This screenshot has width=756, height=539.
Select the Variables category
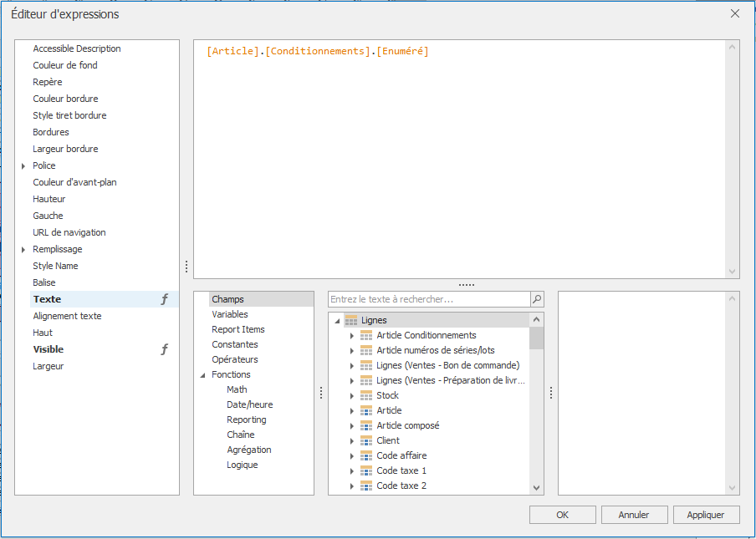[x=230, y=314]
